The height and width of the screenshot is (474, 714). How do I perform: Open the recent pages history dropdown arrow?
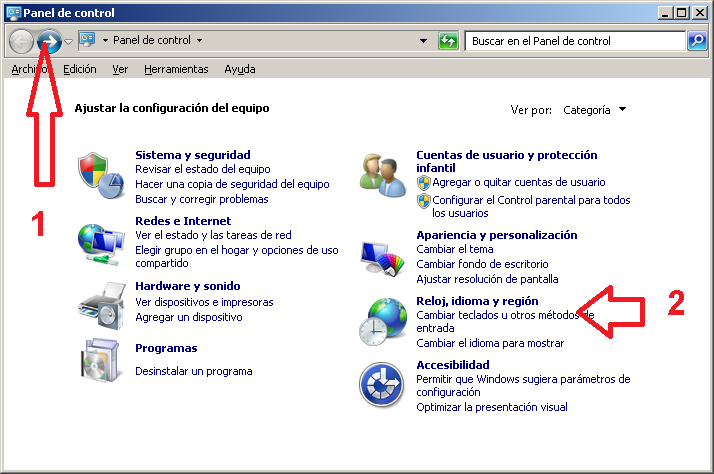click(x=68, y=41)
